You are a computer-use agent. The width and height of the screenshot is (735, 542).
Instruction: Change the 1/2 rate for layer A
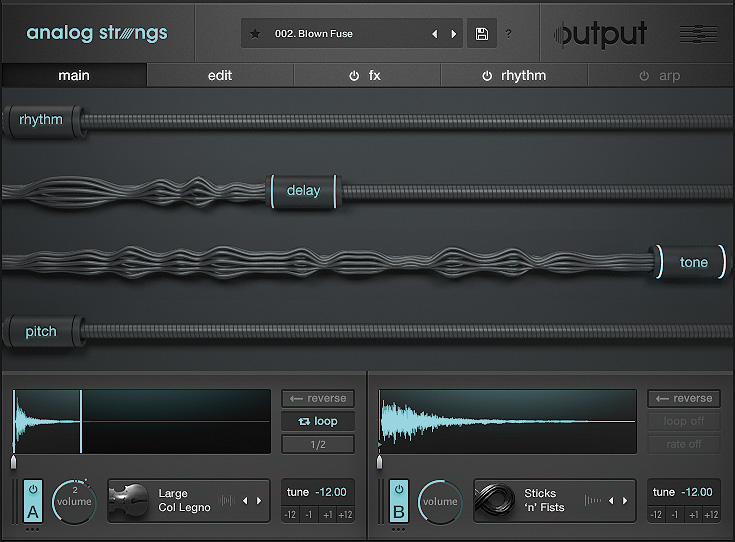[x=318, y=444]
